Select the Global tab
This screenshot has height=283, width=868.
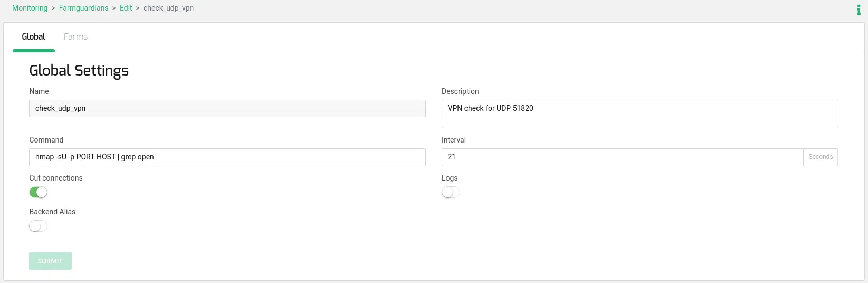[34, 37]
